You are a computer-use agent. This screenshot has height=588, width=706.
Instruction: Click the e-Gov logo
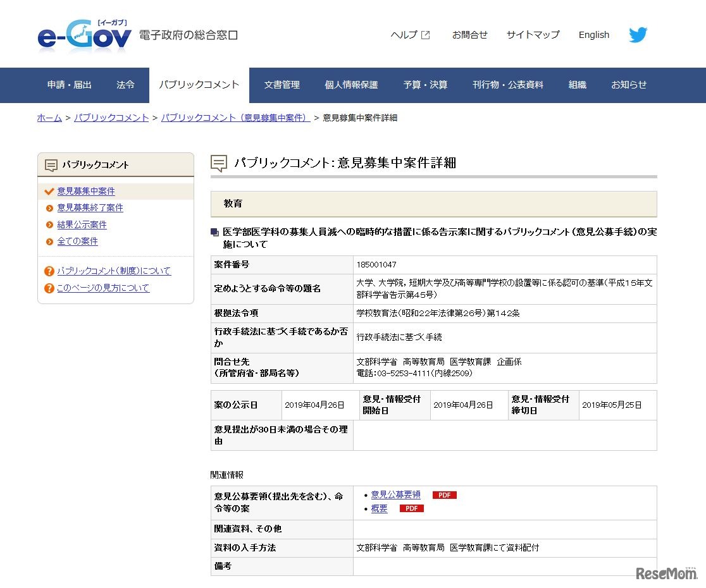(84, 36)
